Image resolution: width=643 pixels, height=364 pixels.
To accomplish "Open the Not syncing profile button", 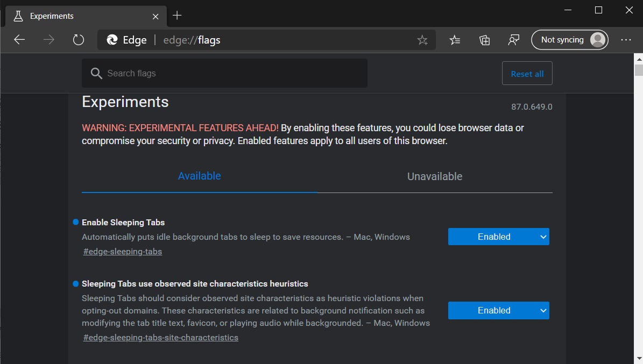I will point(570,40).
